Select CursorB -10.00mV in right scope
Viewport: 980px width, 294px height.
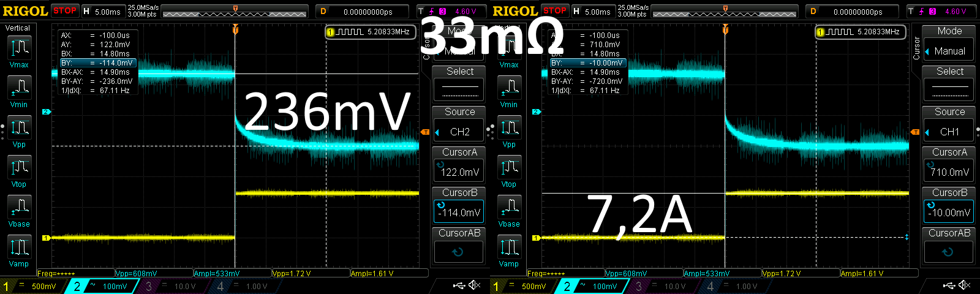pos(949,213)
